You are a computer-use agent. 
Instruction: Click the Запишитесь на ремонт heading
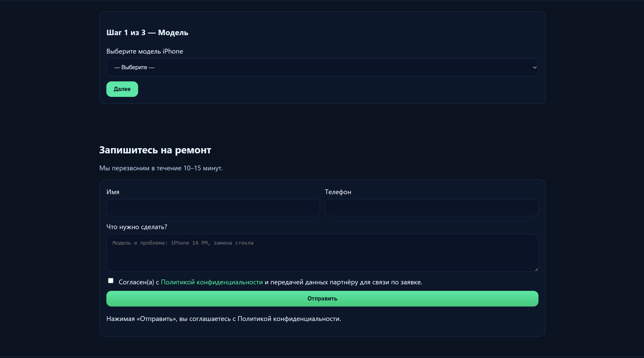coord(155,150)
